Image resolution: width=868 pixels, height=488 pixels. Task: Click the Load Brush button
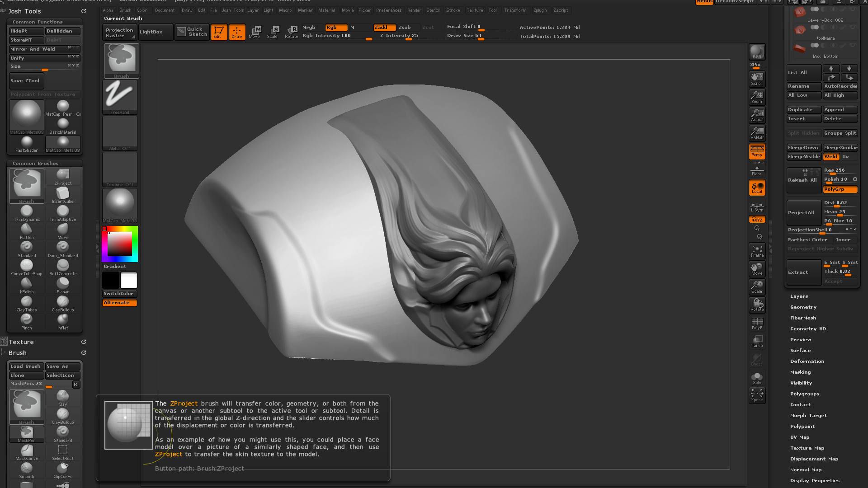point(27,366)
